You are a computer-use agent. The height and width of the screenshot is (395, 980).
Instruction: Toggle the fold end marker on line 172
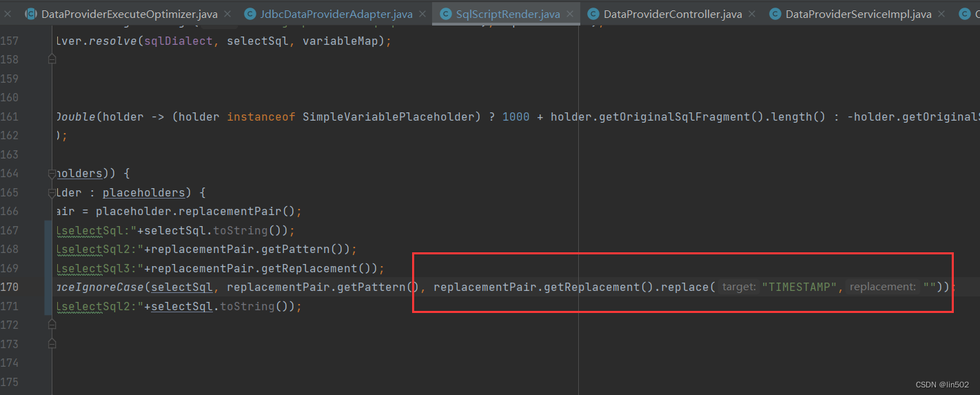coord(52,324)
